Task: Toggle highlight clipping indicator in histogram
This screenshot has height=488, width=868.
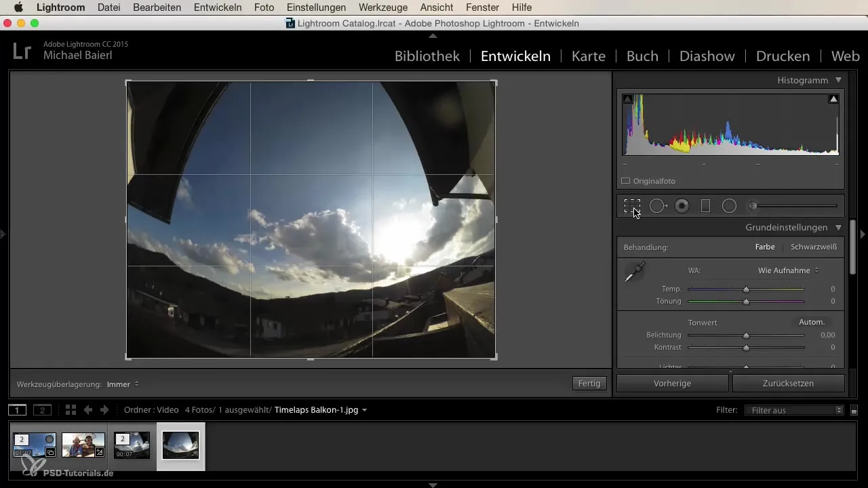Action: [833, 99]
